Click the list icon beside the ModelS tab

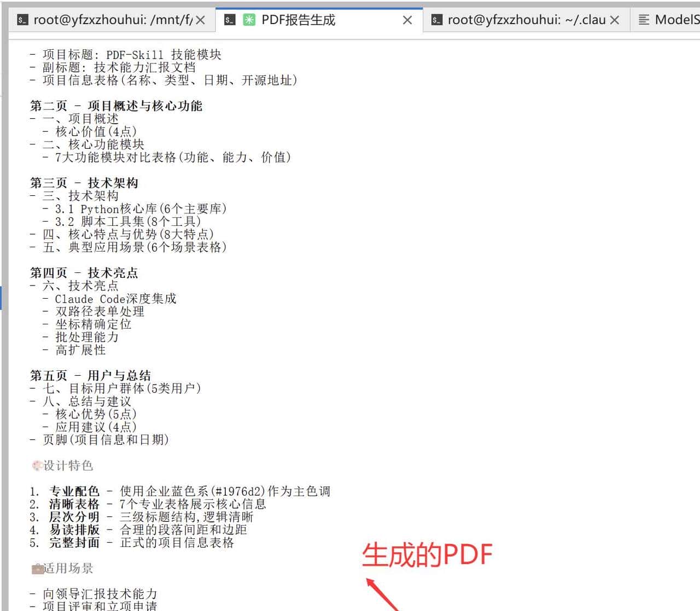tap(643, 19)
